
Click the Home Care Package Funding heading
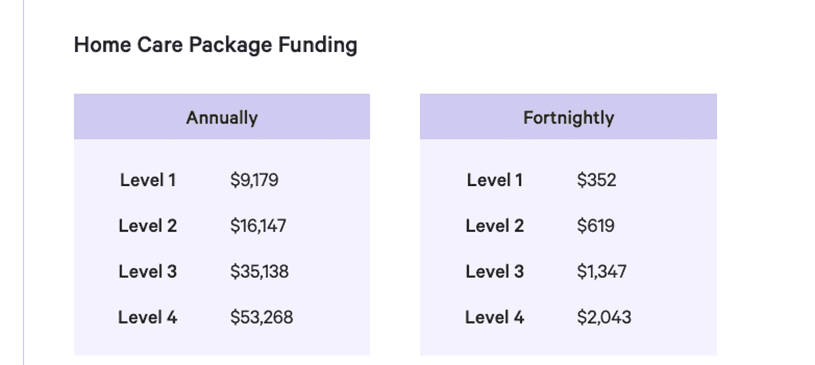point(215,45)
